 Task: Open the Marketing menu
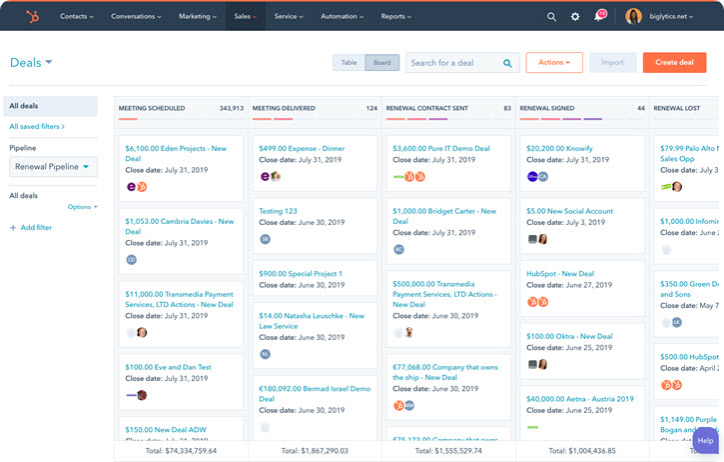tap(198, 17)
